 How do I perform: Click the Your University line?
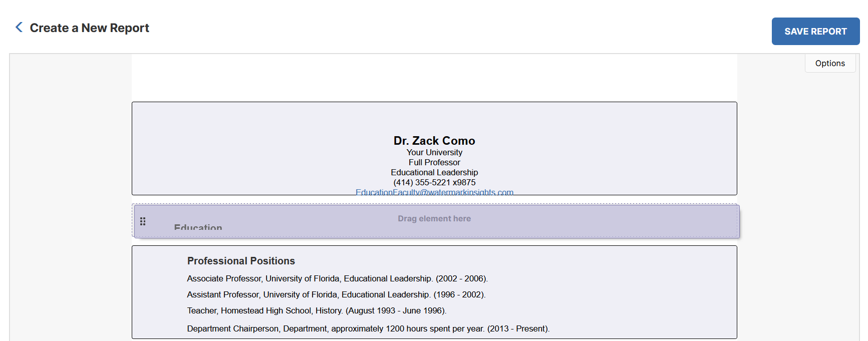[434, 152]
